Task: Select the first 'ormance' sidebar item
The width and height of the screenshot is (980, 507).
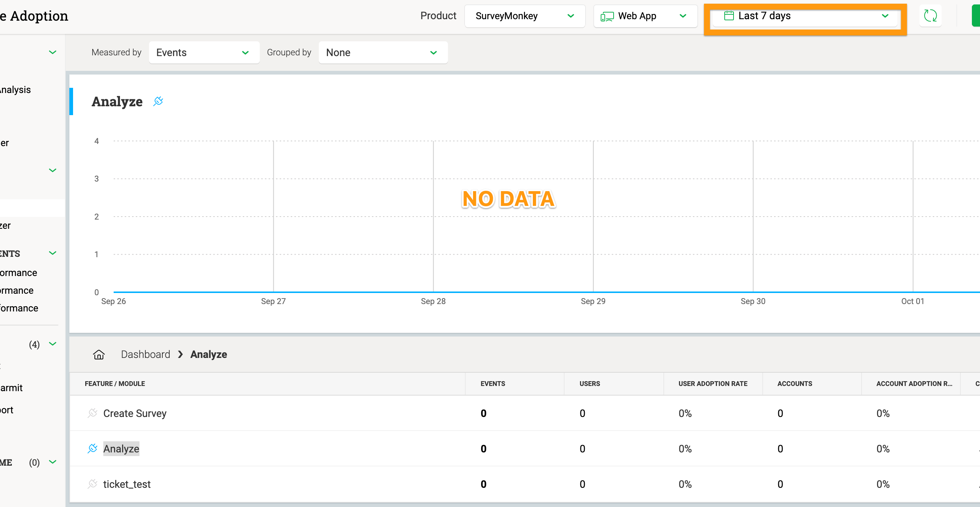Action: pos(19,273)
